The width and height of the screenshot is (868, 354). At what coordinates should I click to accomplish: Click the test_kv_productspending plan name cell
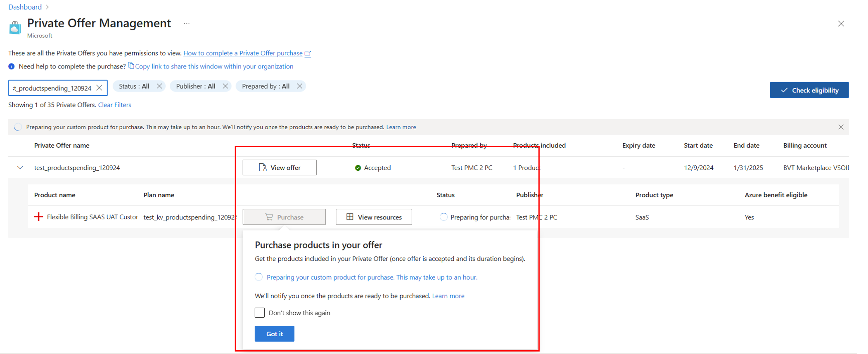pyautogui.click(x=190, y=217)
